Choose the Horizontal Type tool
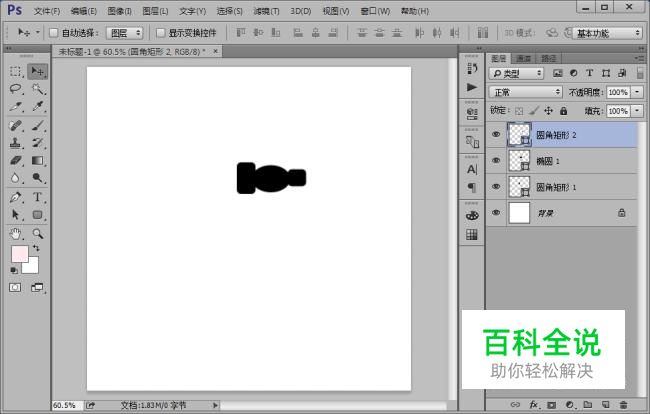Viewport: 650px width, 414px height. [x=37, y=196]
